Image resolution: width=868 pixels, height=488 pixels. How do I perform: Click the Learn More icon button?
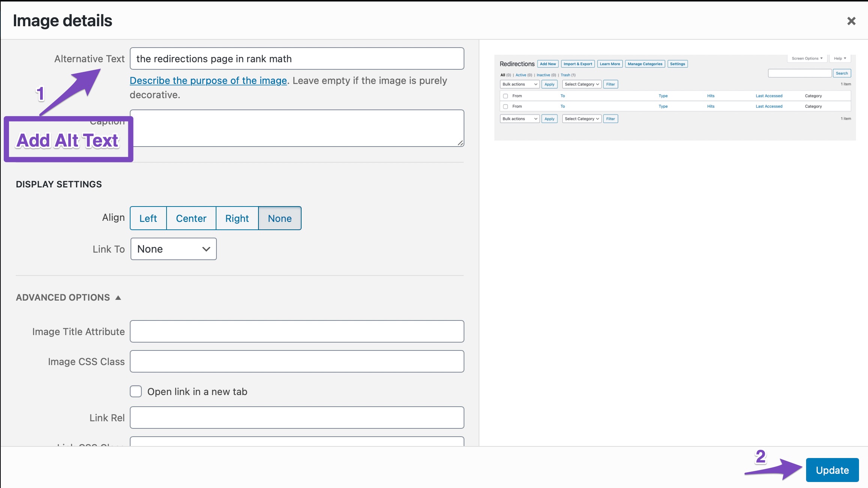point(609,64)
